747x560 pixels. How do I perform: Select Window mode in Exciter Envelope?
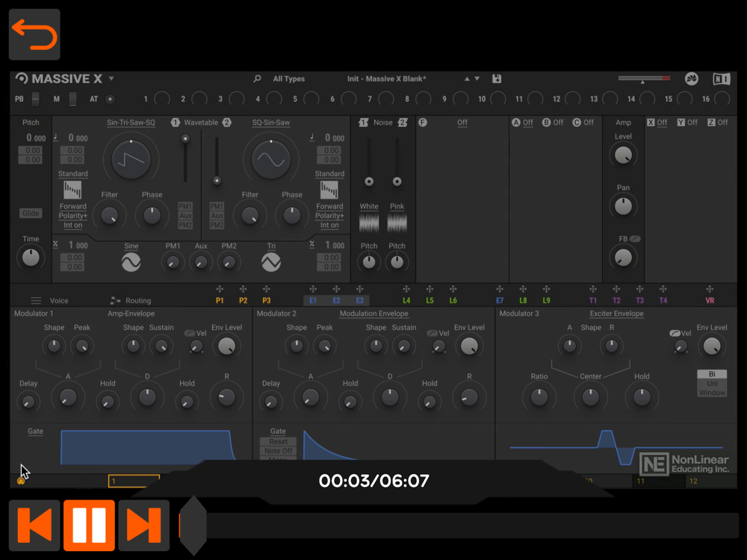pos(712,393)
